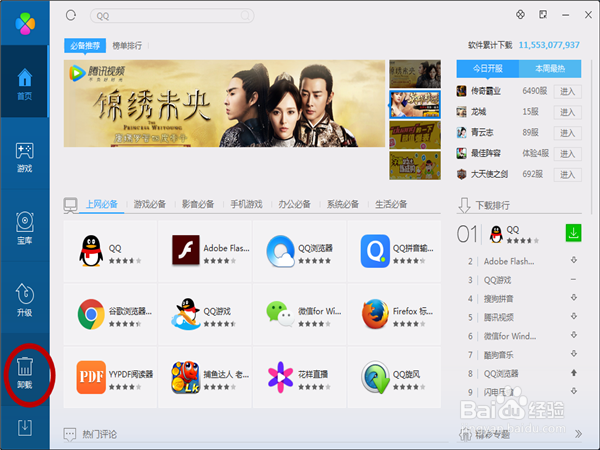
Task: Open the downloads icon at sidebar bottom
Action: (25, 427)
